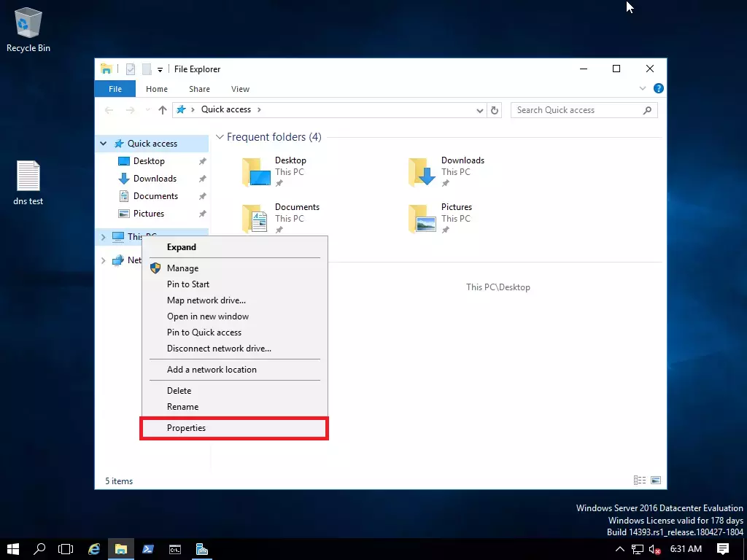Open Server Manager from the taskbar
This screenshot has width=747, height=560.
click(x=202, y=549)
